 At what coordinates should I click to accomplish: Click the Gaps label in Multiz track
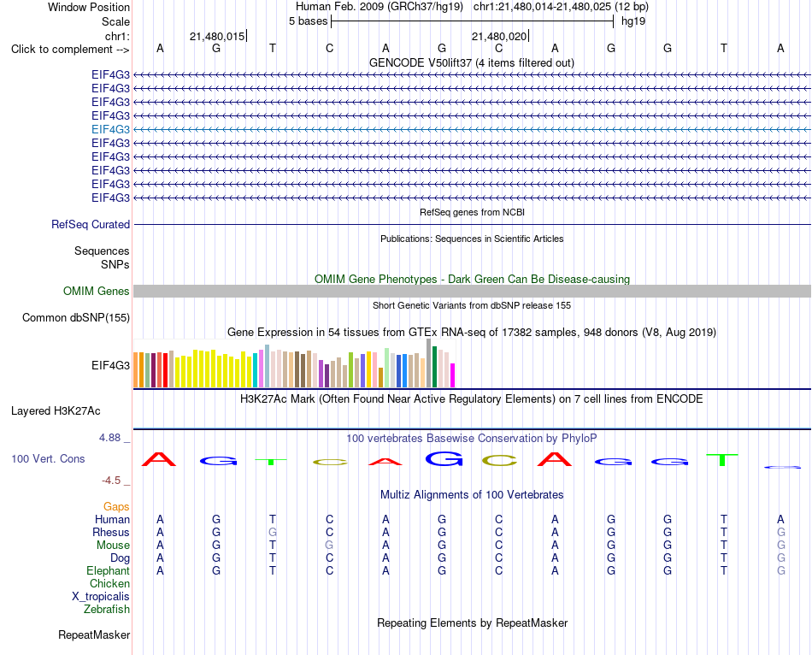(x=116, y=506)
